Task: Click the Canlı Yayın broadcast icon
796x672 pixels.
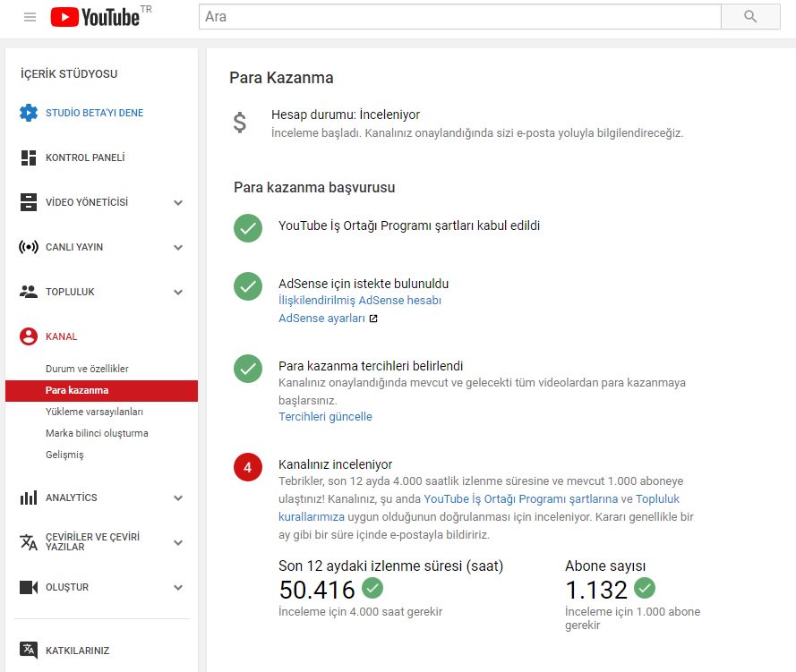Action: (29, 247)
